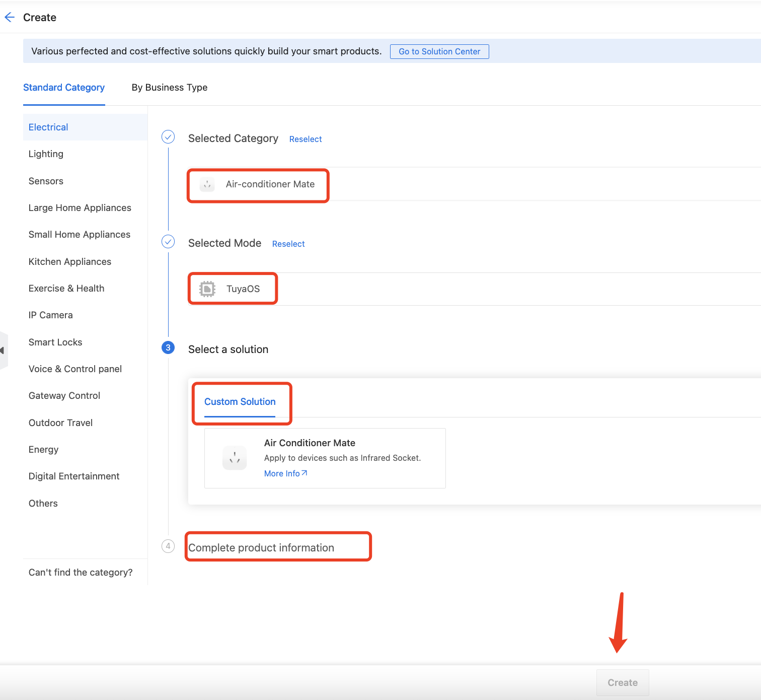
Task: Select the Energy category
Action: [x=85, y=450]
